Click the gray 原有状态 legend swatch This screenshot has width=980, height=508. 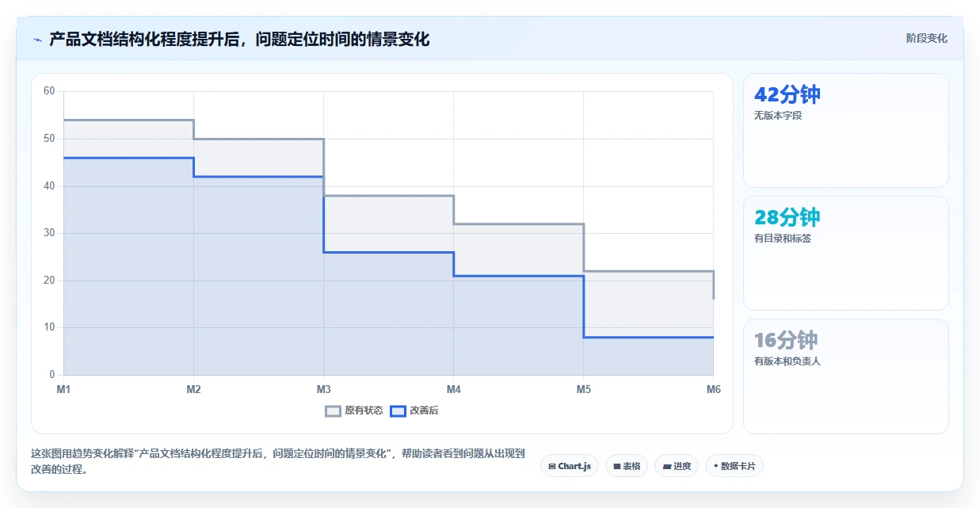click(333, 411)
